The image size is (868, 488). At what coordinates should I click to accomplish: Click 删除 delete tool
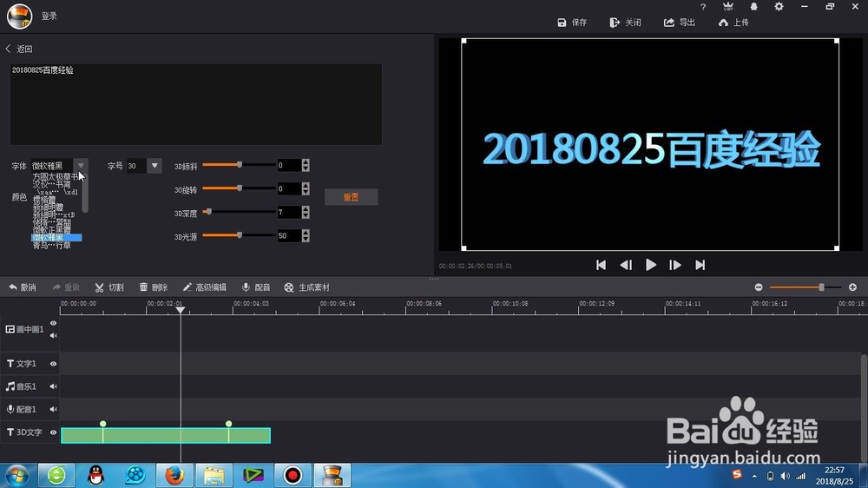154,287
